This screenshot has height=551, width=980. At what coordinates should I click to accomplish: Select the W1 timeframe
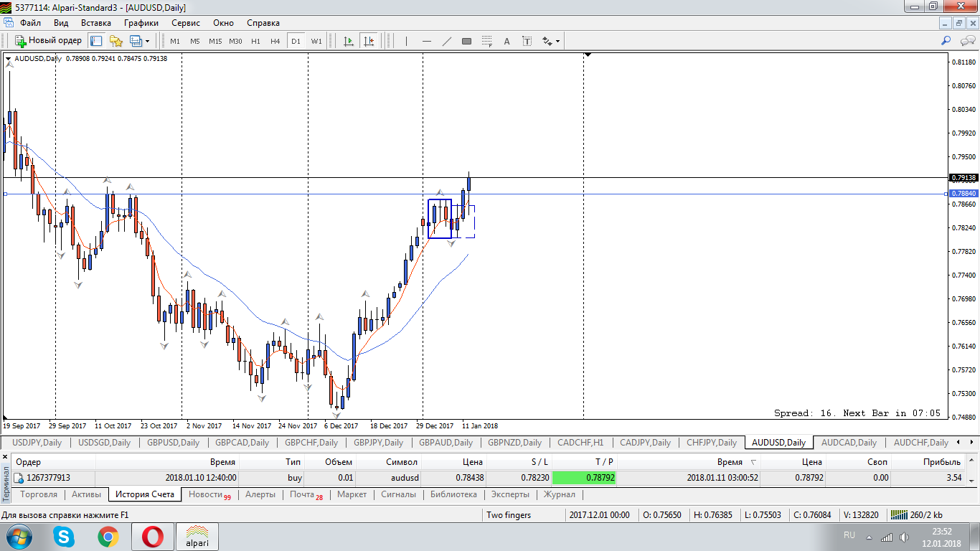click(x=316, y=41)
